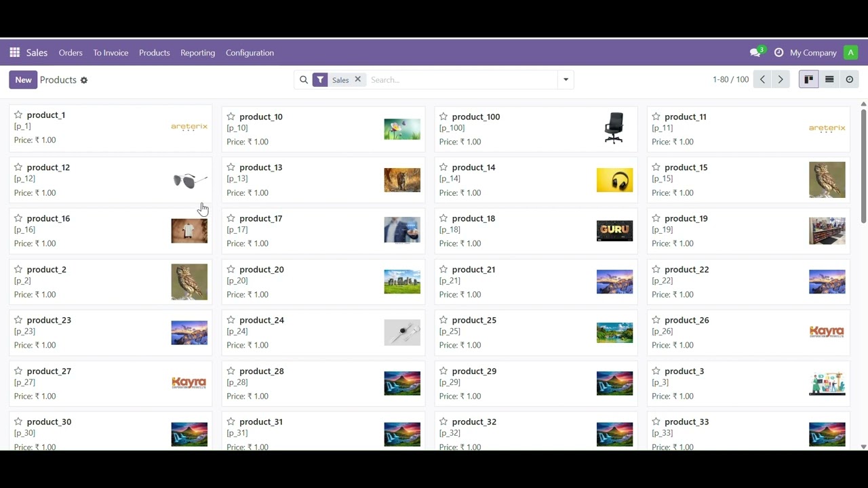Expand search options dropdown arrow
Image resolution: width=868 pixels, height=488 pixels.
566,80
